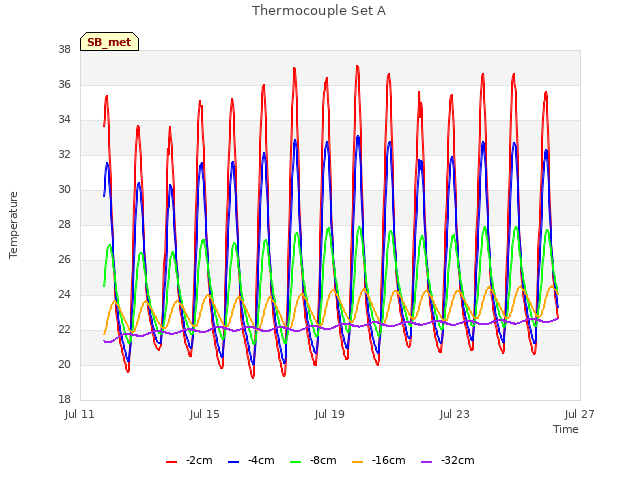This screenshot has width=640, height=480.
Task: Toggle the -8cm series legend entry
Action: tap(313, 461)
